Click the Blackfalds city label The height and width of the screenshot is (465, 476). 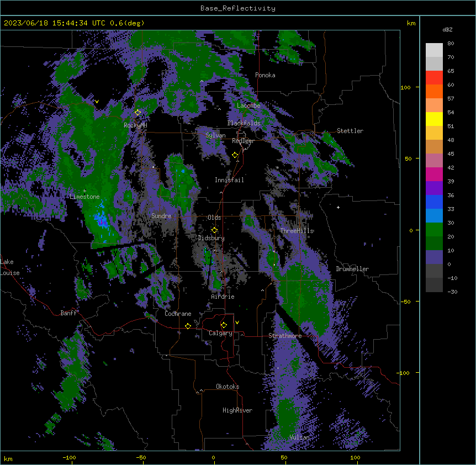coord(244,123)
